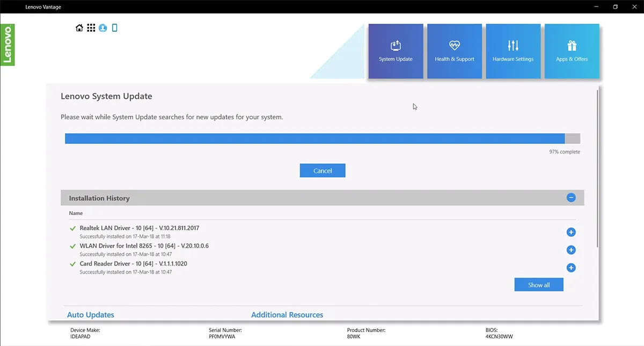The width and height of the screenshot is (644, 346).
Task: Open the user account profile icon
Action: coord(103,28)
